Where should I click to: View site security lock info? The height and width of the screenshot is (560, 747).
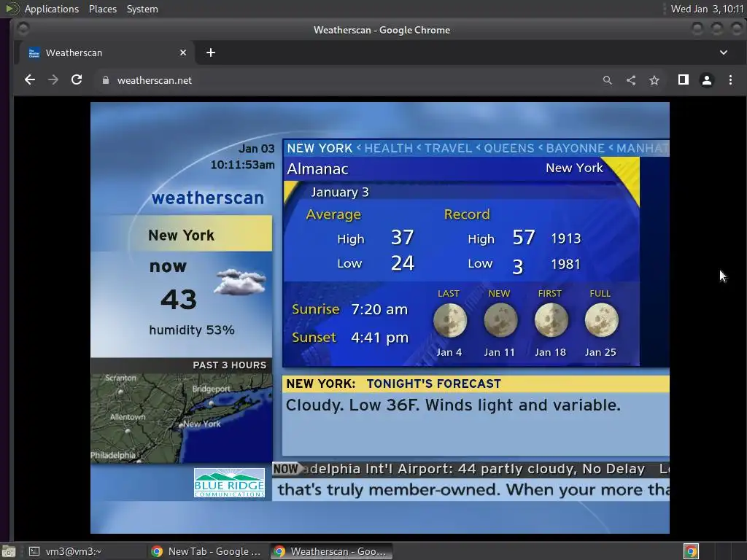coord(105,80)
